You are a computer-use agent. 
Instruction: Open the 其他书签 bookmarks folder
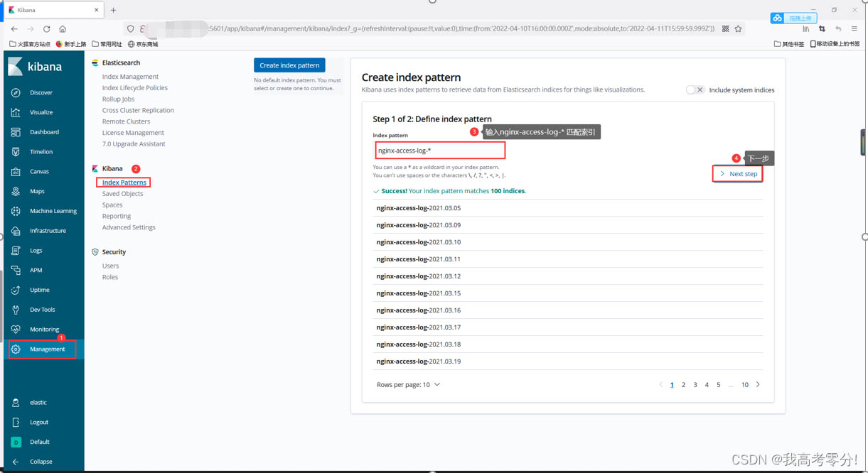coord(789,44)
